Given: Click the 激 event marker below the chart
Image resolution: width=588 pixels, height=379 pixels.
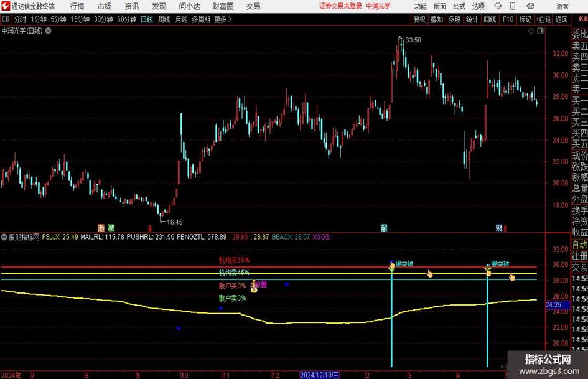Looking at the screenshot, I should 101,227.
